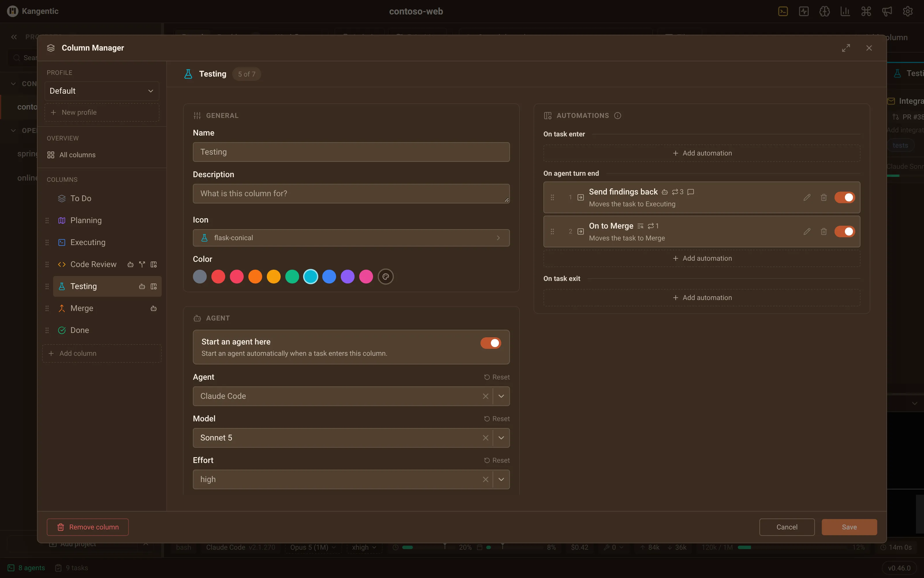This screenshot has height=578, width=924.
Task: Select All columns overview item
Action: (102, 155)
